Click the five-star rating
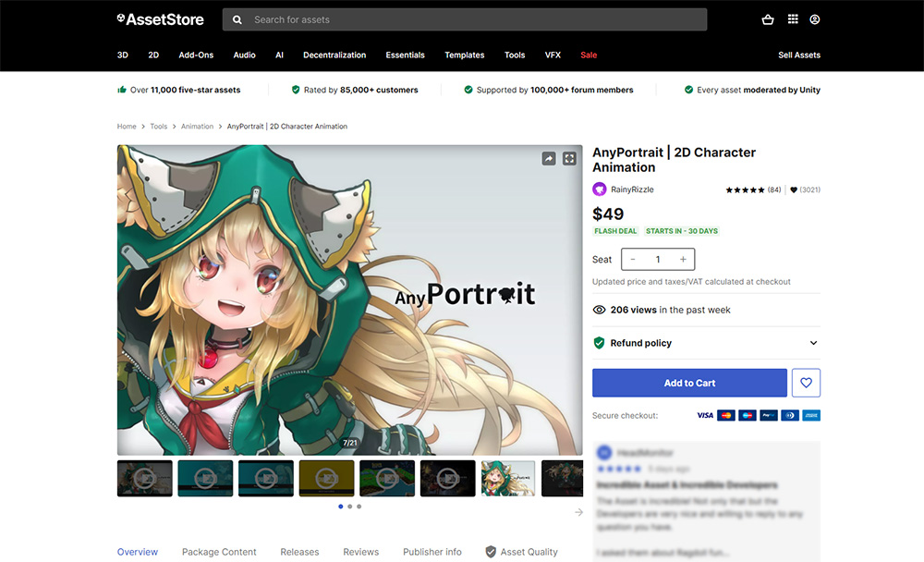The image size is (924, 562). (745, 189)
